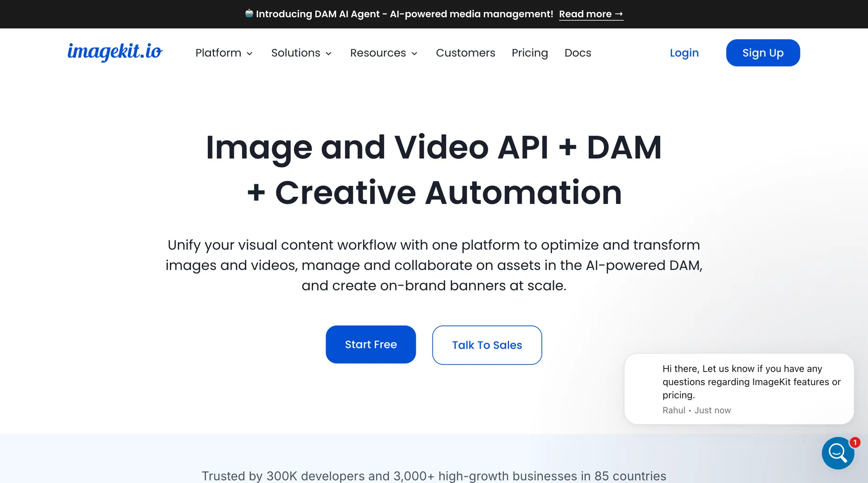868x483 pixels.
Task: Expand the Solutions menu chevron
Action: (x=329, y=54)
